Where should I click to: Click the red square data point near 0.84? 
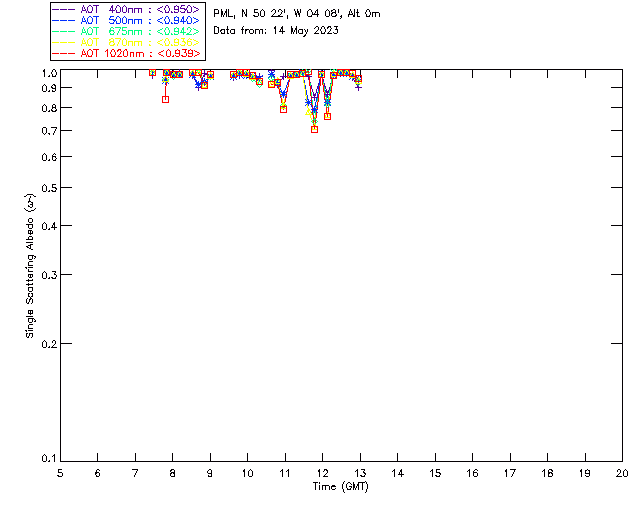(x=165, y=99)
